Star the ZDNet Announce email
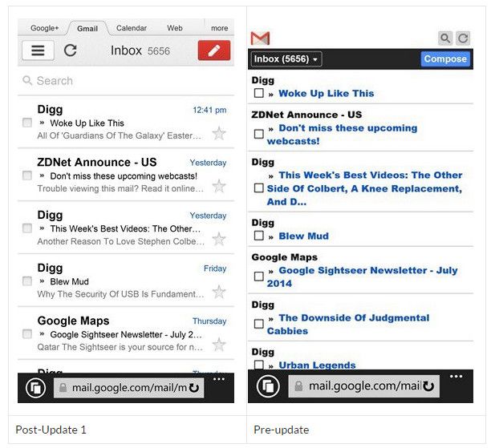This screenshot has height=448, width=495. [x=219, y=186]
